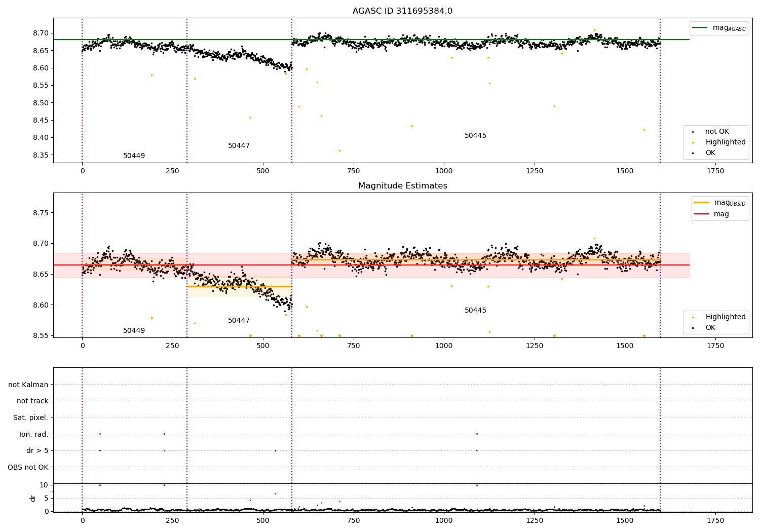
Task: Click the 8.50 tick on top plot
Action: pyautogui.click(x=40, y=103)
